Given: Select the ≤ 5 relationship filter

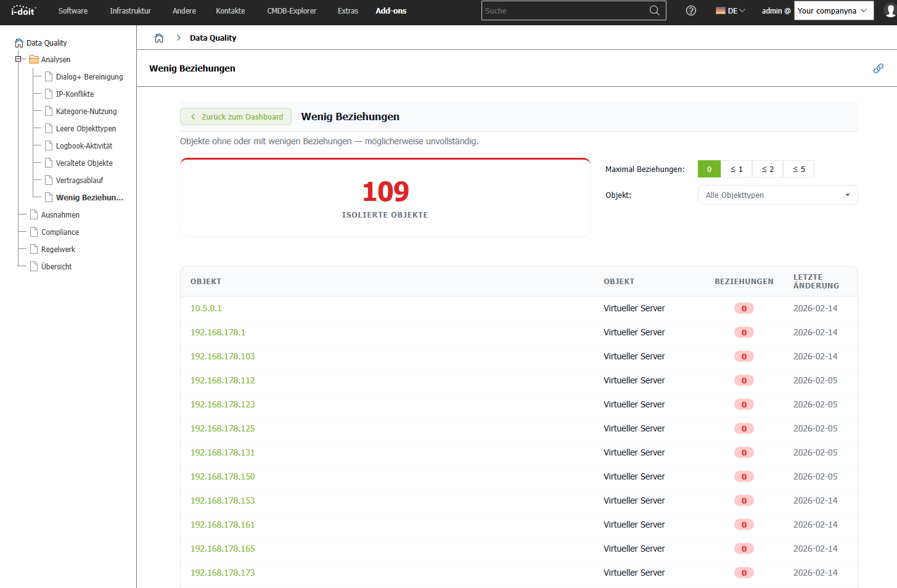Looking at the screenshot, I should (798, 168).
